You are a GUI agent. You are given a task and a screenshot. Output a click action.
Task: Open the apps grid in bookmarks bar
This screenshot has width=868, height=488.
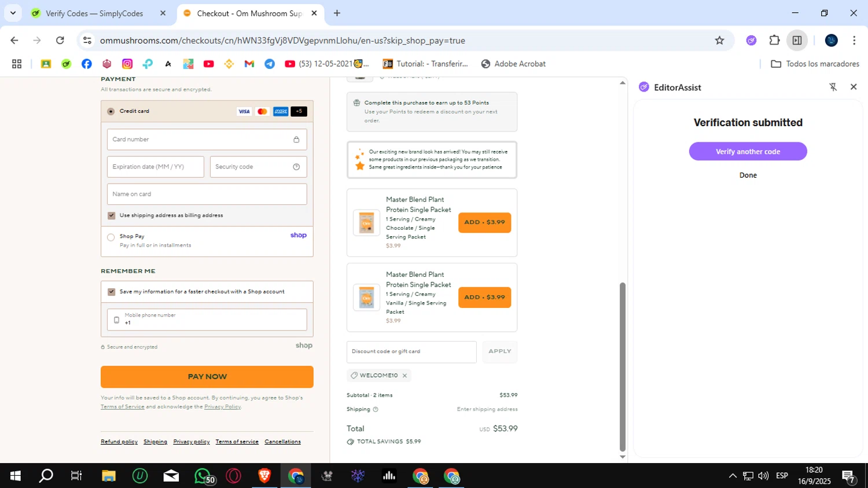[x=17, y=64]
